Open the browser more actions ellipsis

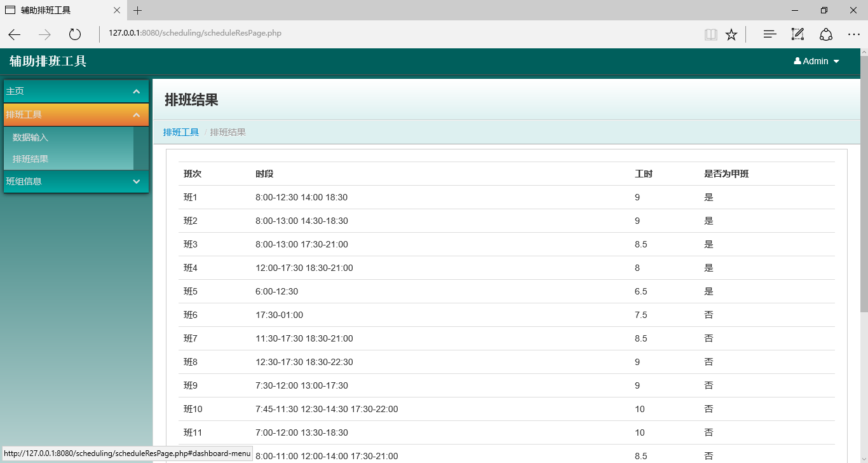click(853, 34)
